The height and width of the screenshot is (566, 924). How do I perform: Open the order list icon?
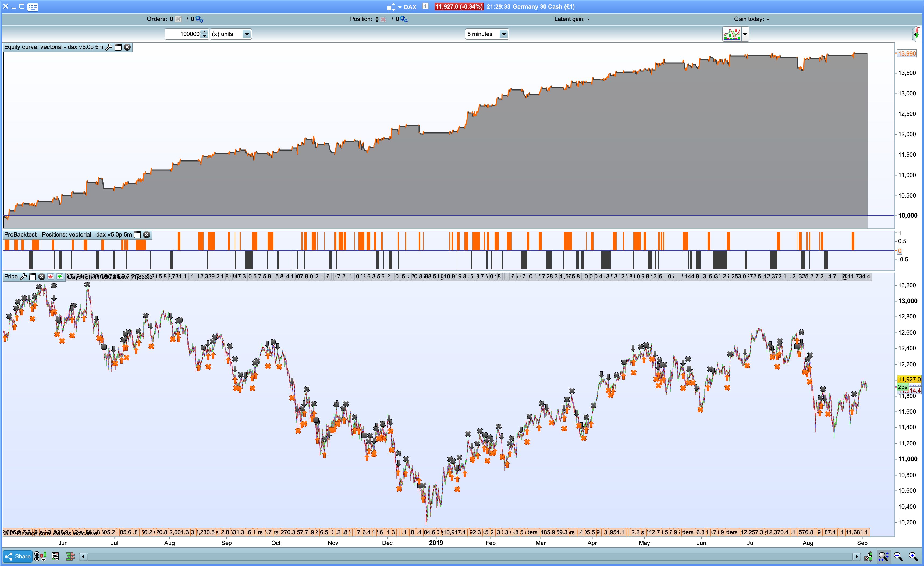[x=55, y=556]
